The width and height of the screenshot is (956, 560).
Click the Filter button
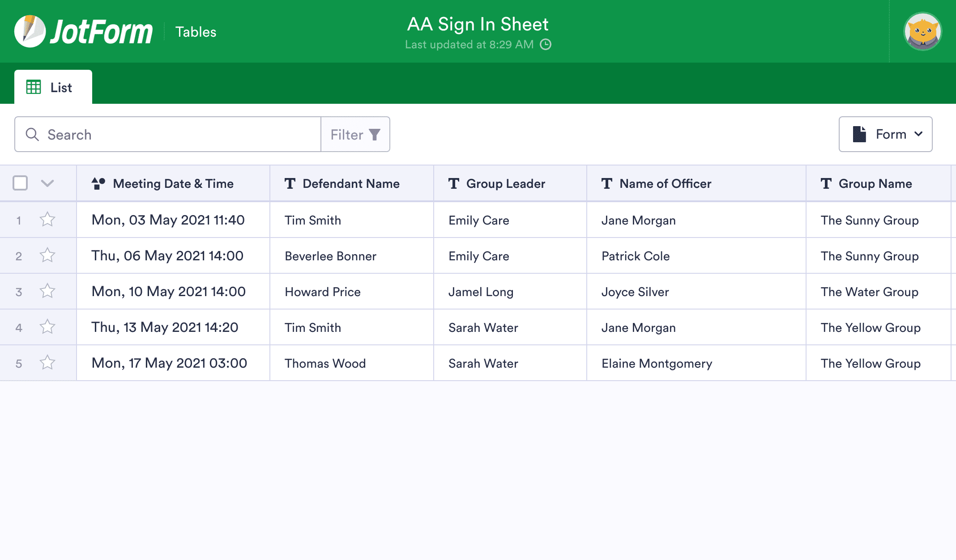pyautogui.click(x=355, y=134)
